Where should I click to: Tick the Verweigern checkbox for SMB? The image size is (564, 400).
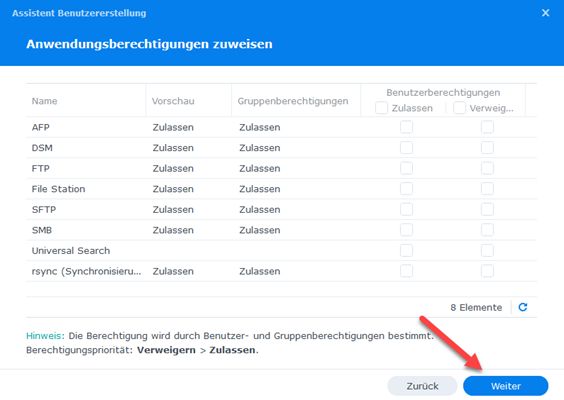point(487,229)
